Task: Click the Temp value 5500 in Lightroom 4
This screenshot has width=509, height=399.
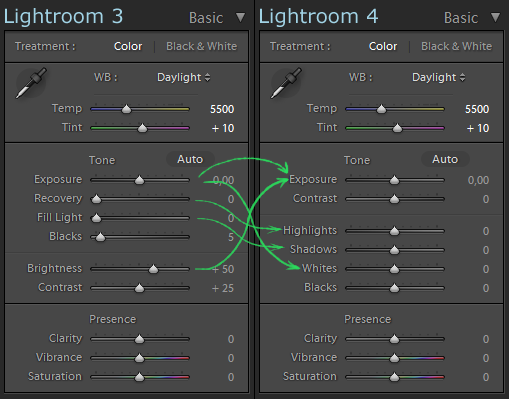Action: tap(477, 109)
